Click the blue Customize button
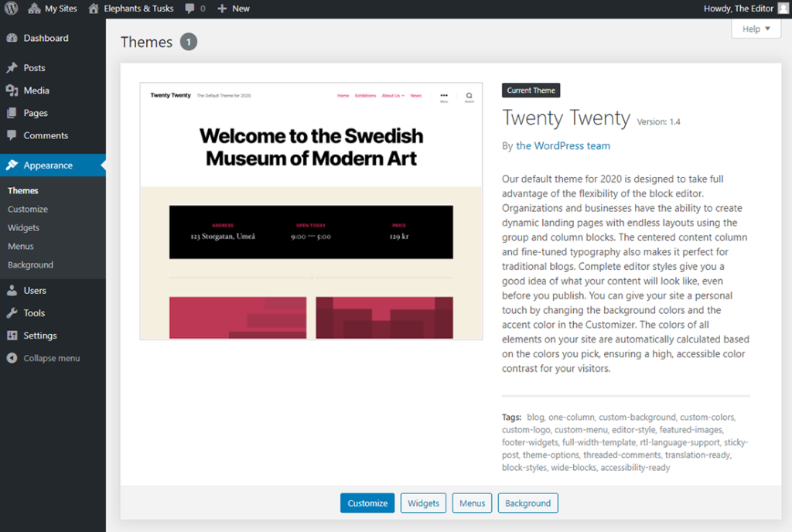 [367, 503]
